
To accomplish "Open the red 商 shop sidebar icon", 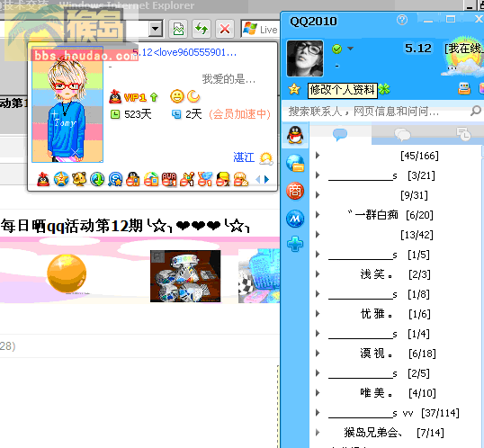I will (x=295, y=191).
